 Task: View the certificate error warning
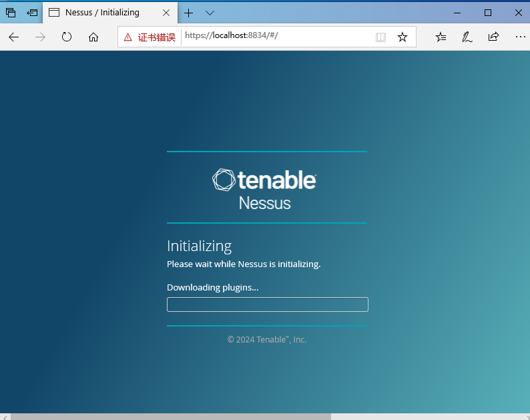[x=150, y=37]
